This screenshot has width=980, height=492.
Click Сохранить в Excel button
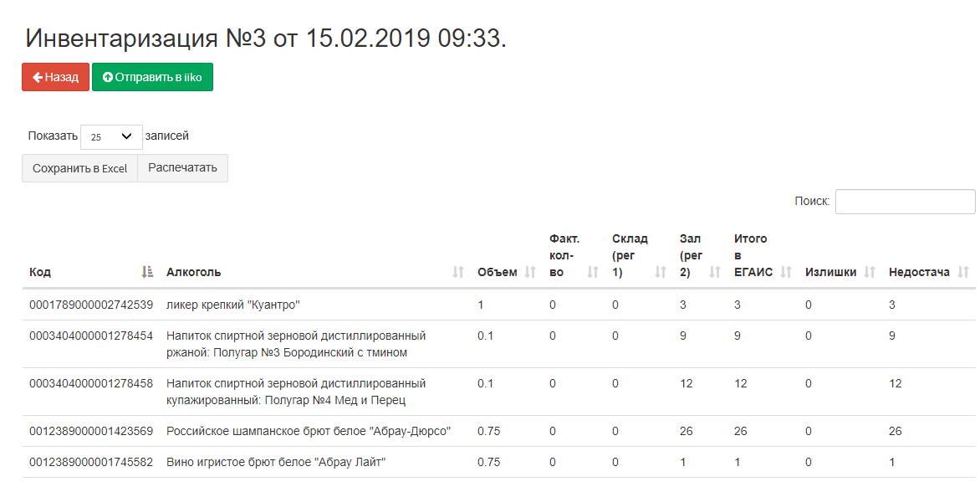click(x=79, y=168)
